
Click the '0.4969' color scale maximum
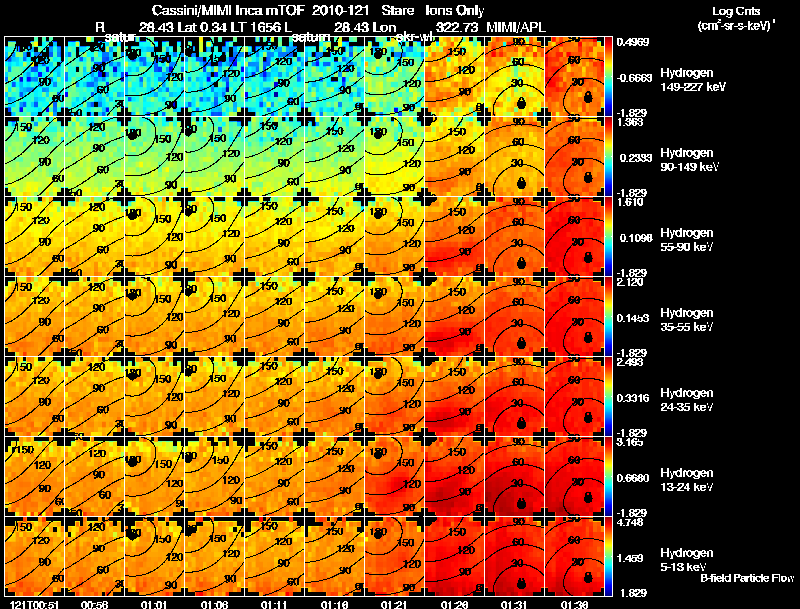point(633,42)
